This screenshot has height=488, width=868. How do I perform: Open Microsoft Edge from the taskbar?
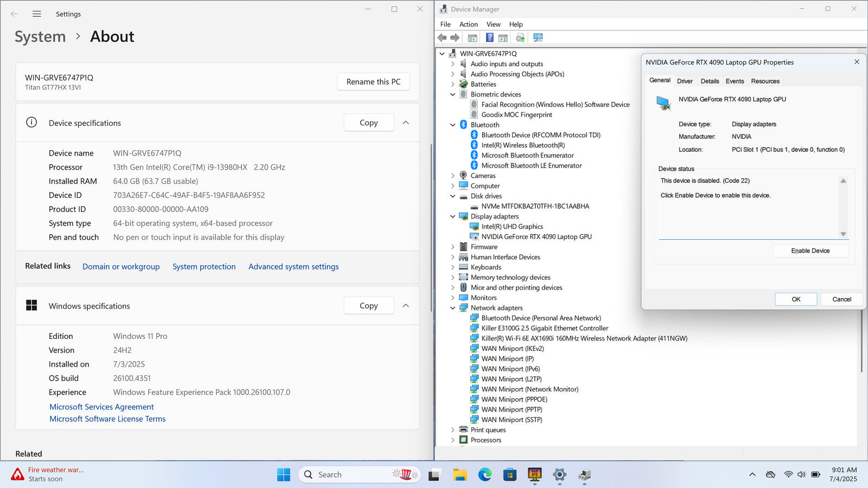(x=484, y=475)
